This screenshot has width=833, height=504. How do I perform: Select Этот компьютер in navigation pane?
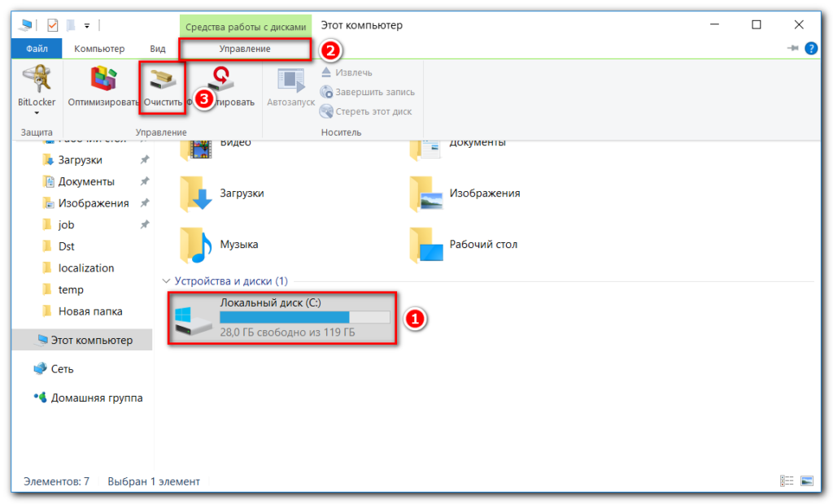(x=90, y=340)
